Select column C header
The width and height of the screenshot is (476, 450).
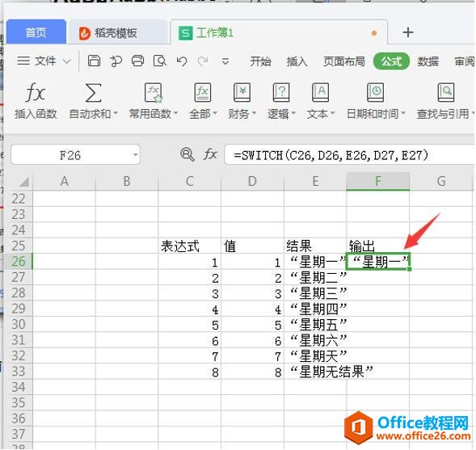pyautogui.click(x=189, y=182)
